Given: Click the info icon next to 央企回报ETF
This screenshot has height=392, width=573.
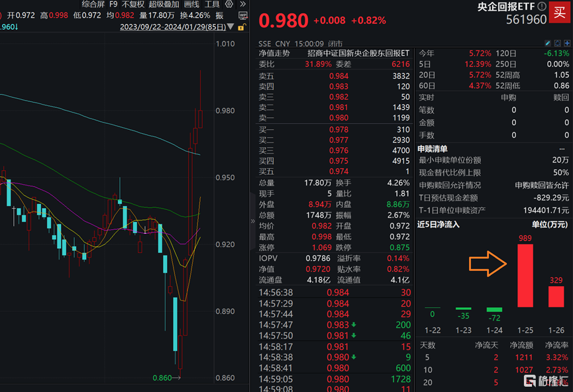Looking at the screenshot, I should [x=542, y=6].
